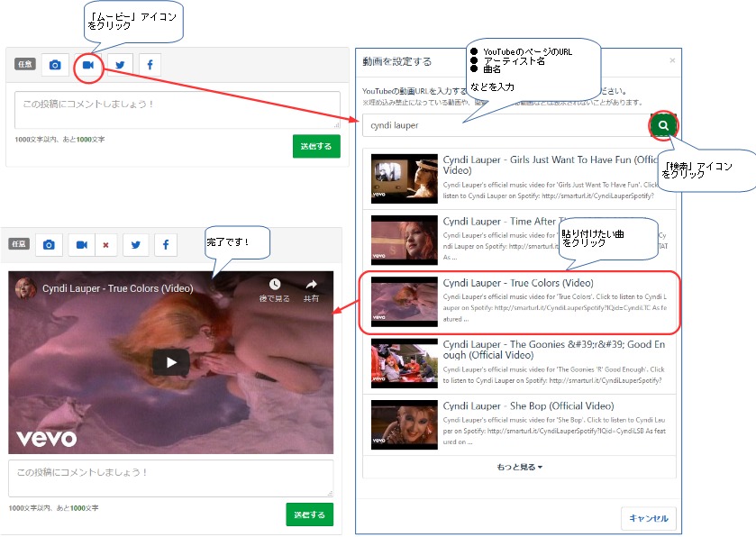Image resolution: width=756 pixels, height=537 pixels.
Task: Click the upper green 送信する button
Action: pyautogui.click(x=316, y=146)
